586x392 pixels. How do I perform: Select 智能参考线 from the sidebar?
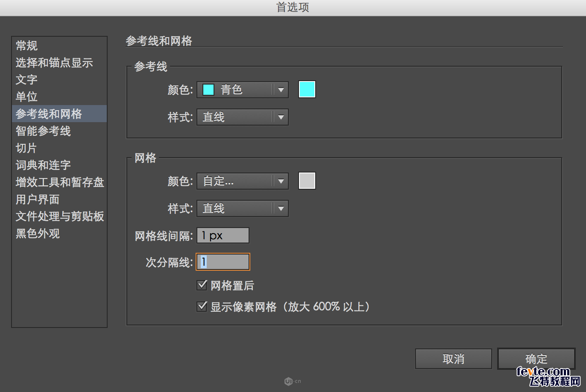pos(43,131)
